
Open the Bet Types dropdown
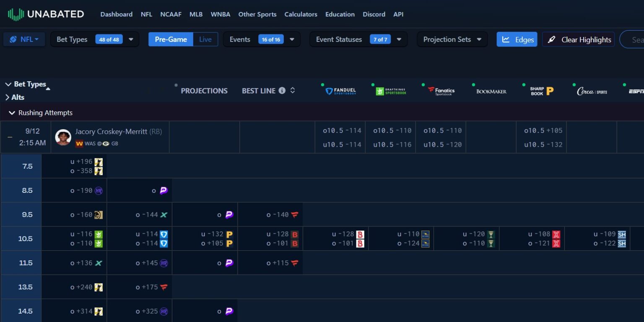click(x=95, y=39)
